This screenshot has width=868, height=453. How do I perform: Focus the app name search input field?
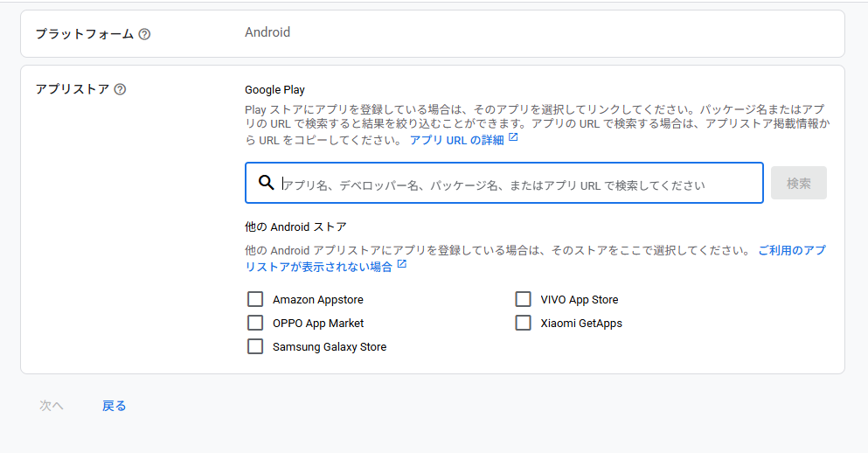tap(516, 184)
